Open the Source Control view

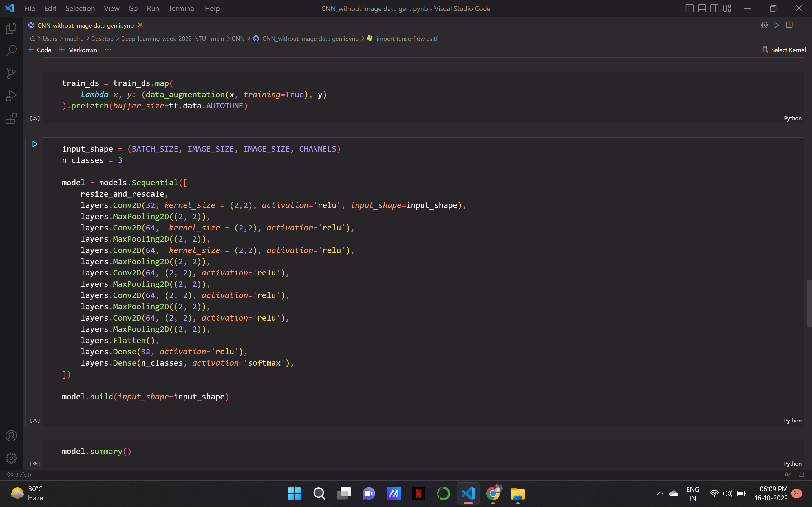(x=11, y=73)
